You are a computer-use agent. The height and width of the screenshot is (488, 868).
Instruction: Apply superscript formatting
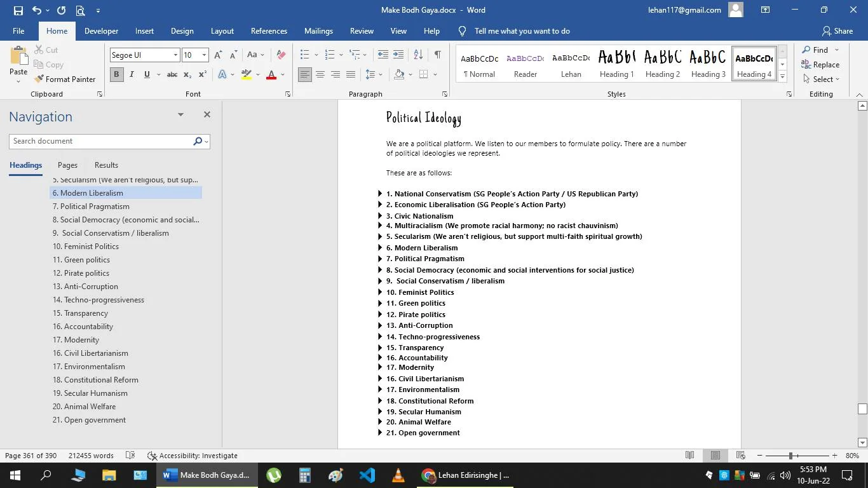pos(203,74)
